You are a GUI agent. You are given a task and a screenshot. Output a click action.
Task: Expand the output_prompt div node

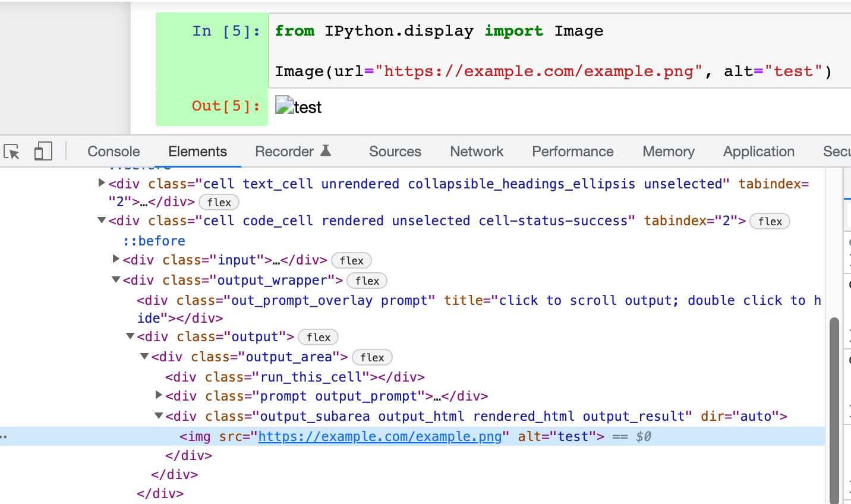pos(158,396)
